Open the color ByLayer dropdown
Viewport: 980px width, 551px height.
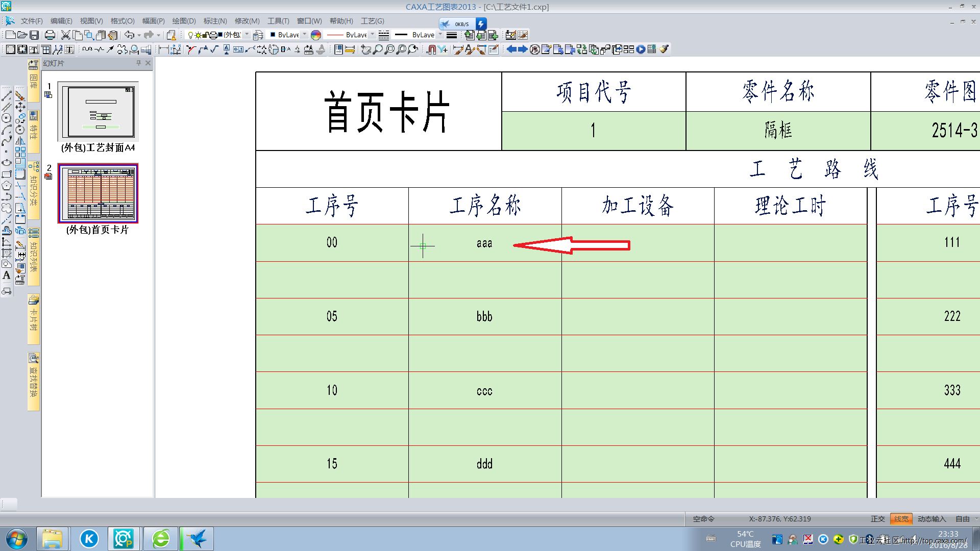pyautogui.click(x=305, y=35)
